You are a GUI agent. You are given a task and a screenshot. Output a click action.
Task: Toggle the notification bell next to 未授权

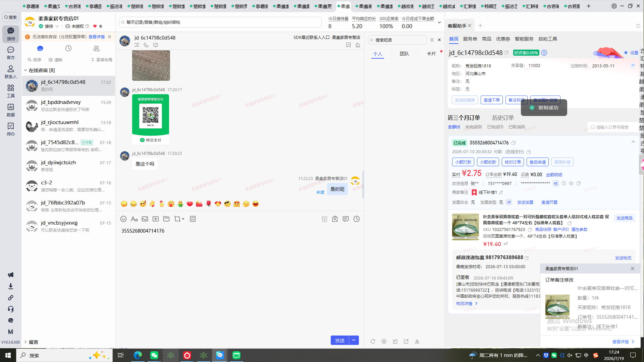click(101, 26)
